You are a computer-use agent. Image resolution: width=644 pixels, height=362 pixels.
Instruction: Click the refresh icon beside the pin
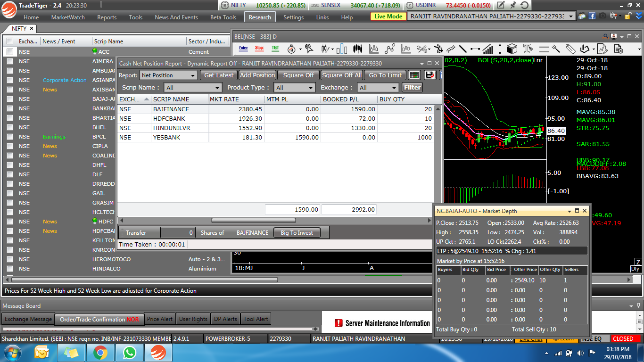tap(524, 5)
